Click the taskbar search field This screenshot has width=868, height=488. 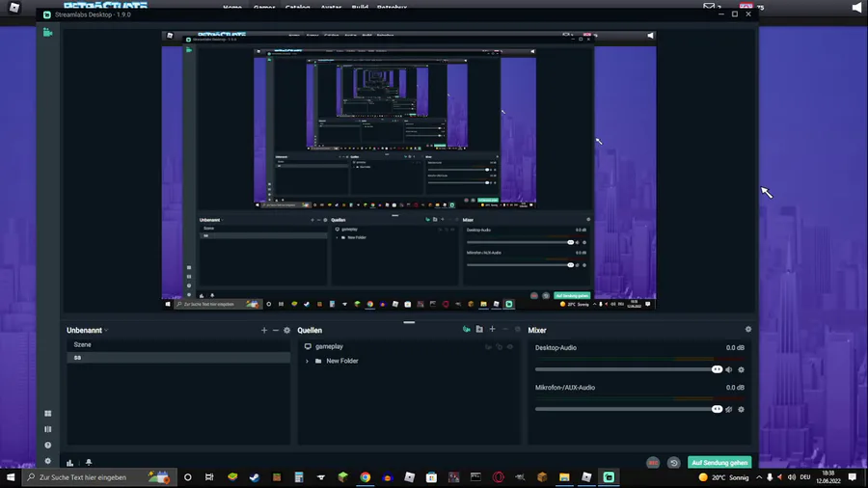[99, 477]
